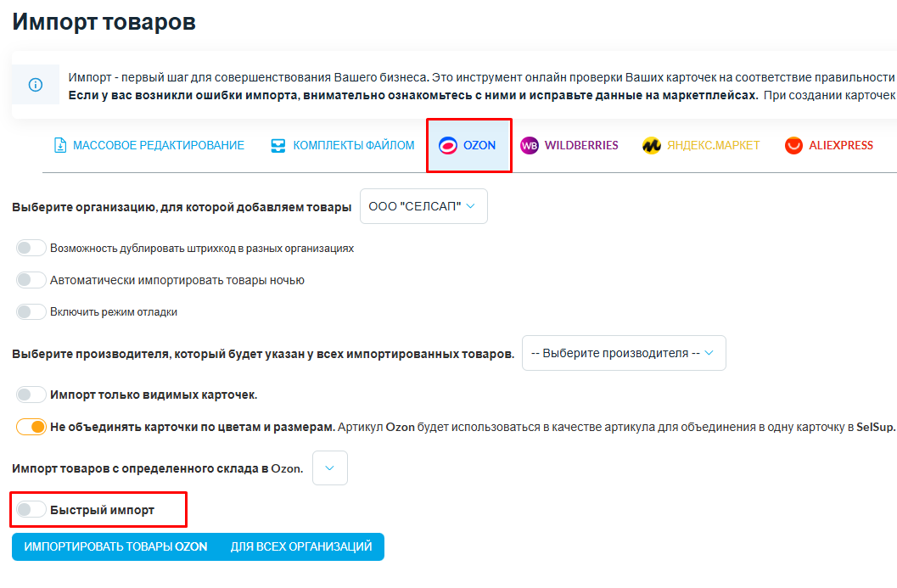Click the AliExpress logo icon

coord(793,146)
